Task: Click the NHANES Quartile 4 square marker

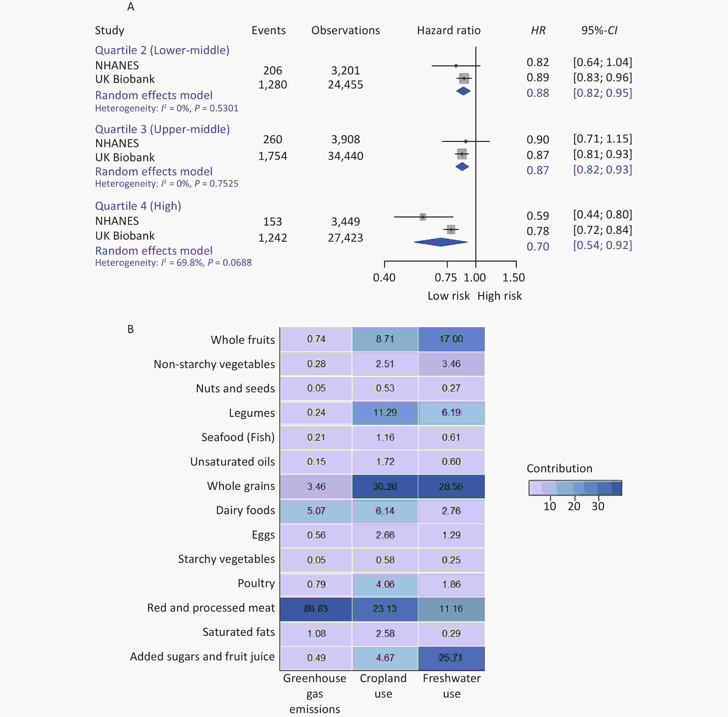Action: point(423,217)
